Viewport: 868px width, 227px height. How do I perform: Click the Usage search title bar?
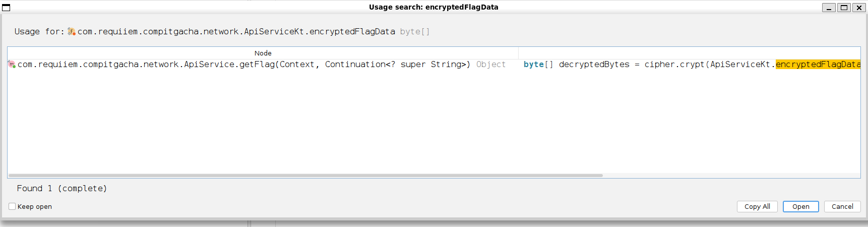433,7
